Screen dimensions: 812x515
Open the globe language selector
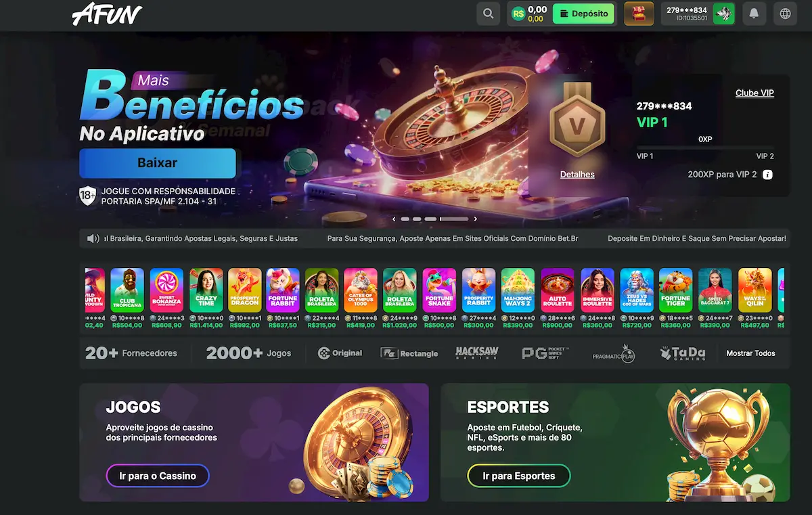point(785,14)
